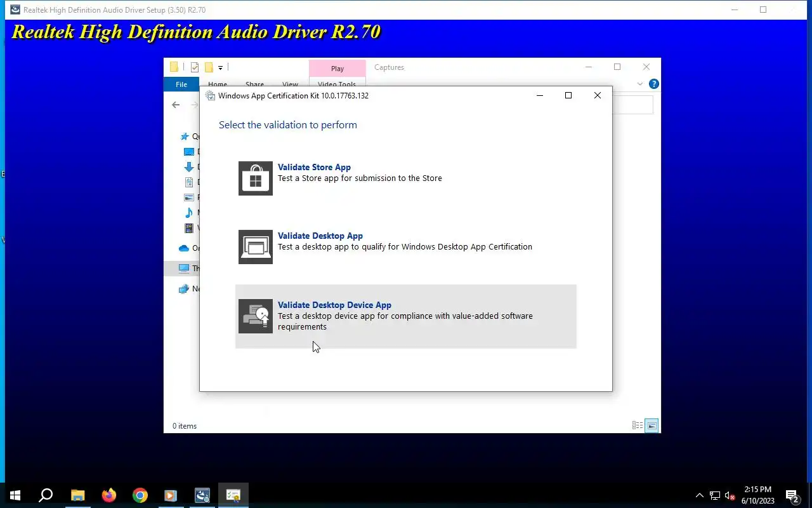Click the Properties checkmark icon in Explorer toolbar
812x508 pixels.
(x=195, y=67)
